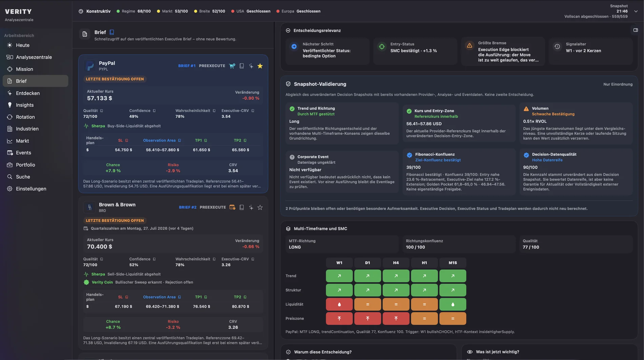
Task: Open Portfolio from the sidebar
Action: point(36,165)
